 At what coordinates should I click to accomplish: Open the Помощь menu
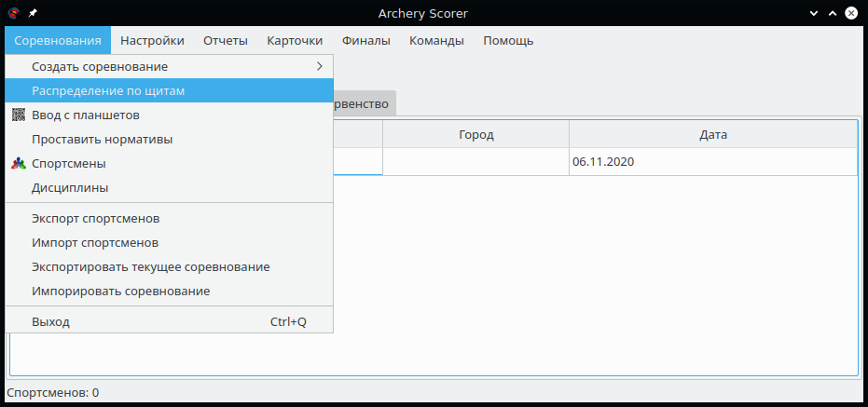[508, 40]
